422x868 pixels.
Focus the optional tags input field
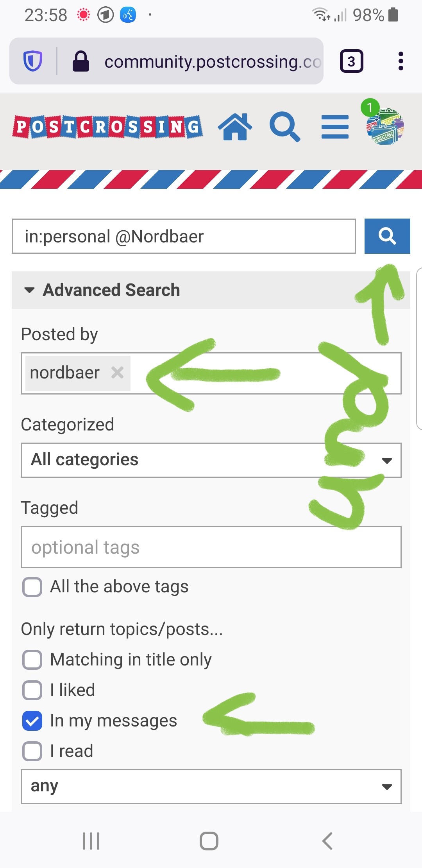click(211, 547)
